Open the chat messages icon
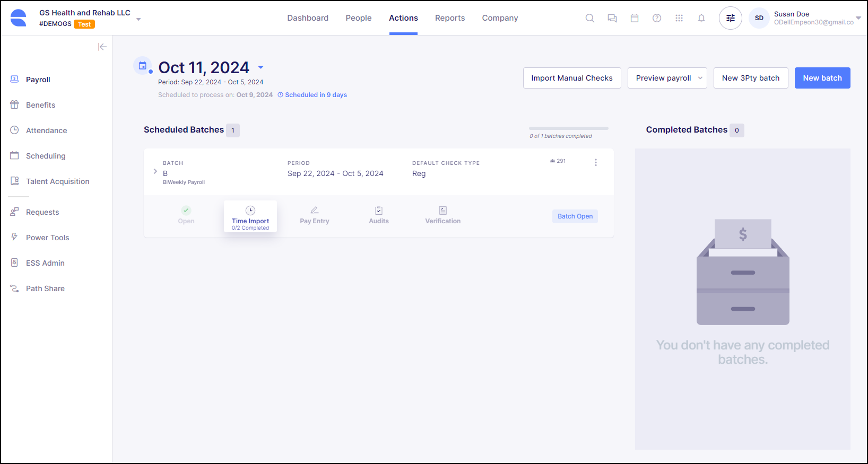The width and height of the screenshot is (868, 464). [612, 18]
